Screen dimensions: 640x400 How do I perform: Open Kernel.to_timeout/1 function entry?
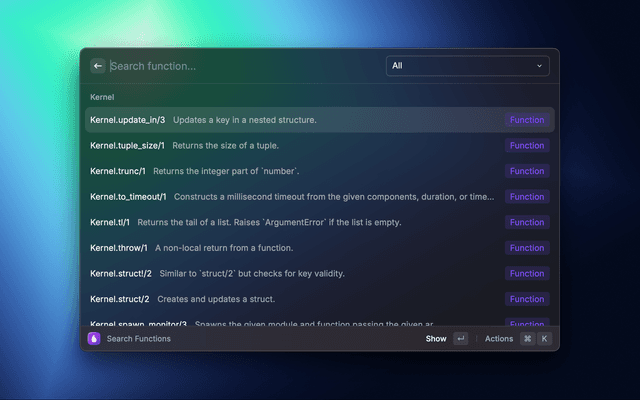tap(290, 197)
